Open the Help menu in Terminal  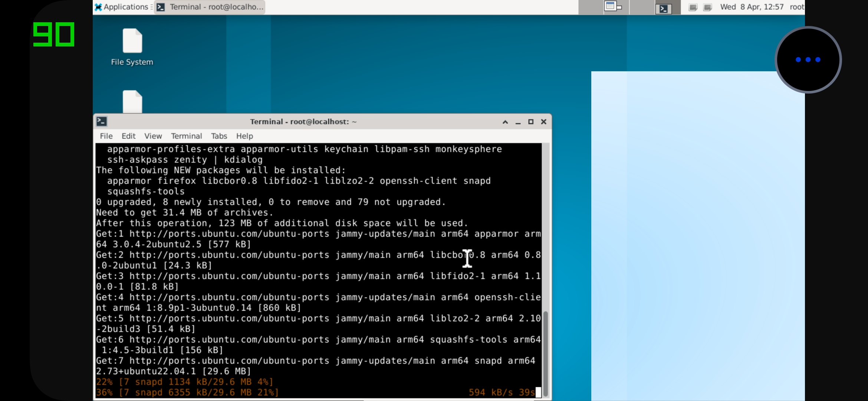(x=244, y=136)
